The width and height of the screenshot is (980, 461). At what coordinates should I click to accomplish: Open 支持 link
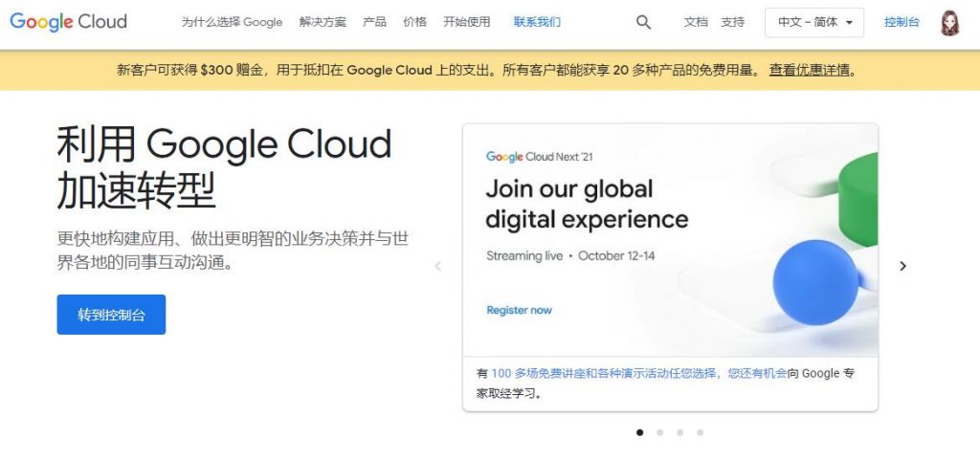click(x=732, y=22)
